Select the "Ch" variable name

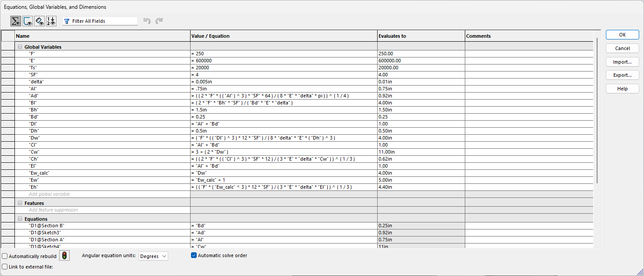pos(33,159)
